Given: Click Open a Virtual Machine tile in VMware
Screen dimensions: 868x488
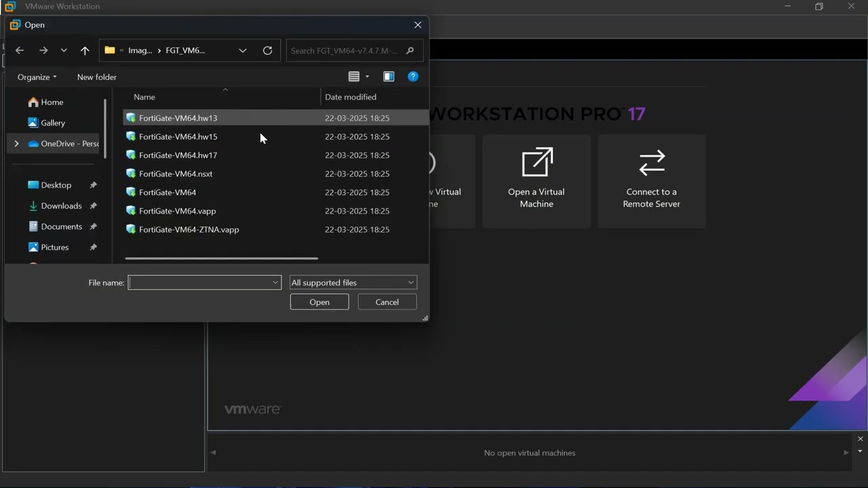Looking at the screenshot, I should click(536, 181).
